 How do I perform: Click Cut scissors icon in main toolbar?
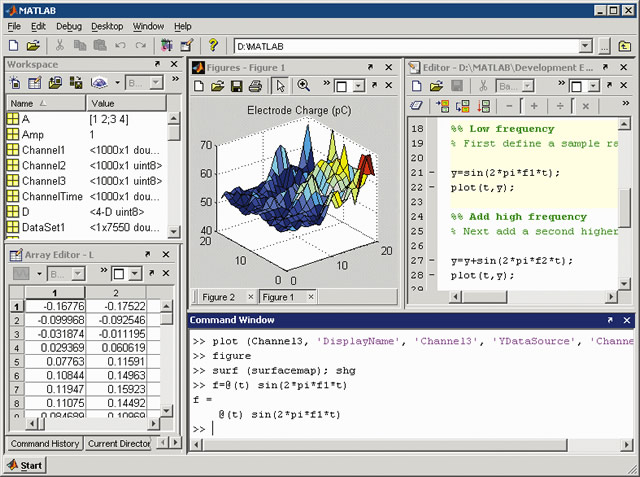coord(60,45)
